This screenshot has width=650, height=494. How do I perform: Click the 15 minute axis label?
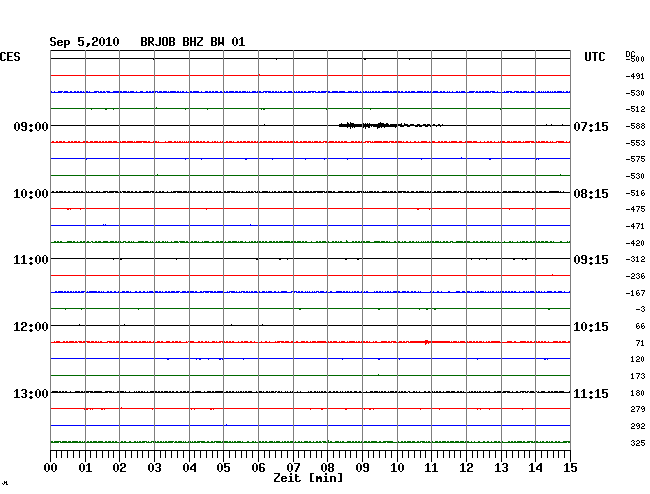[x=570, y=468]
